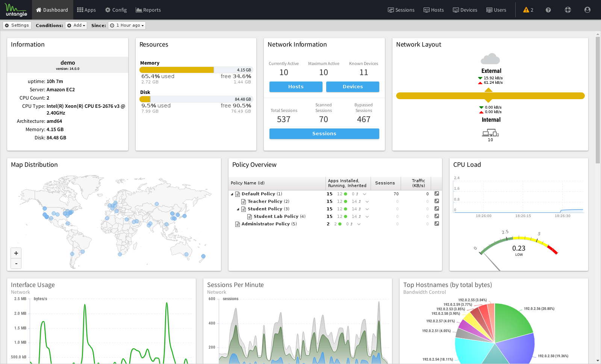Open the Hosts viewer in top bar
This screenshot has height=364, width=601.
point(434,10)
